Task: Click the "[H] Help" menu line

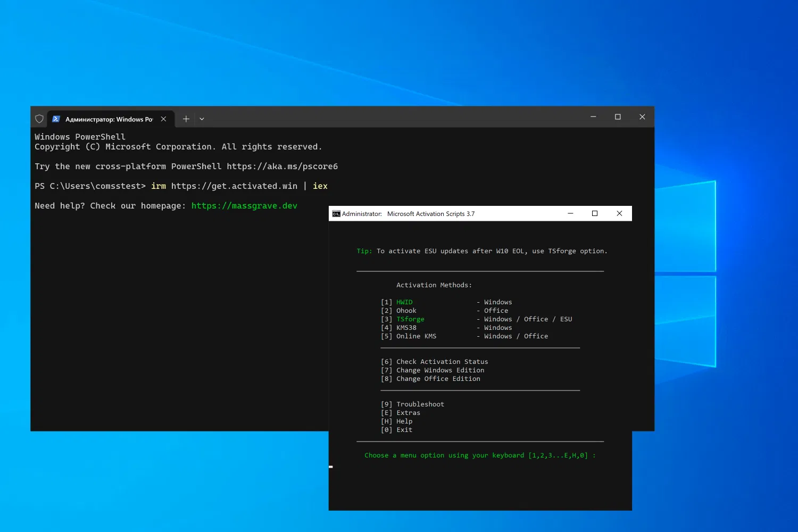Action: tap(396, 421)
